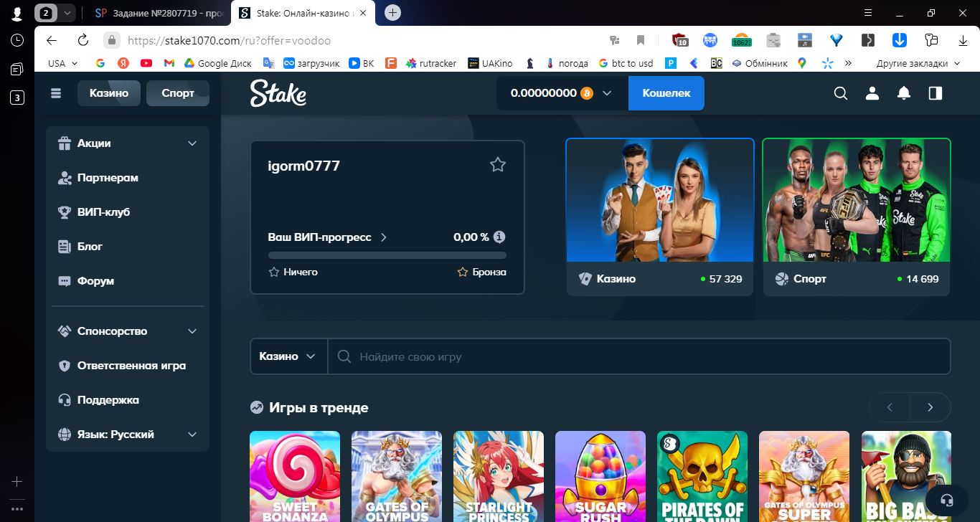980x522 pixels.
Task: Click username igorm0777 text
Action: [303, 166]
